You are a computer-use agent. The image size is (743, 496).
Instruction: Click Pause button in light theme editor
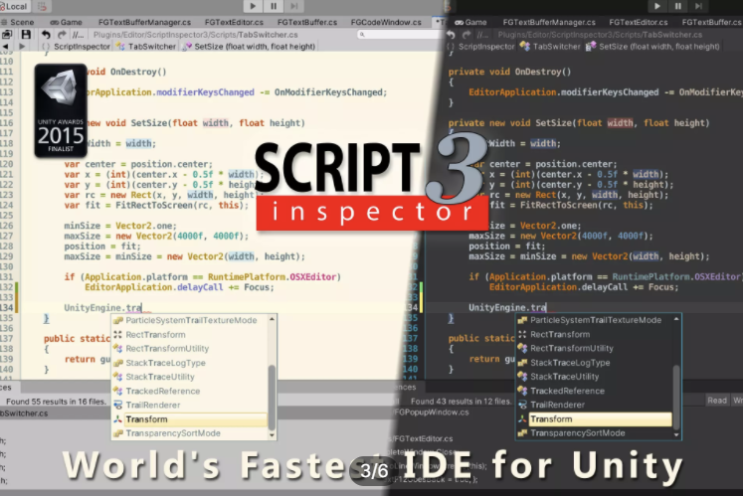(x=273, y=6)
